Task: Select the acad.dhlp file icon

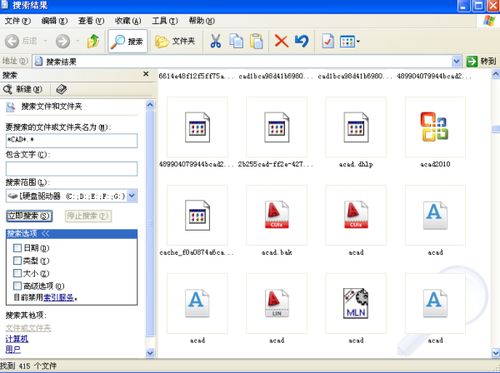Action: [356, 127]
